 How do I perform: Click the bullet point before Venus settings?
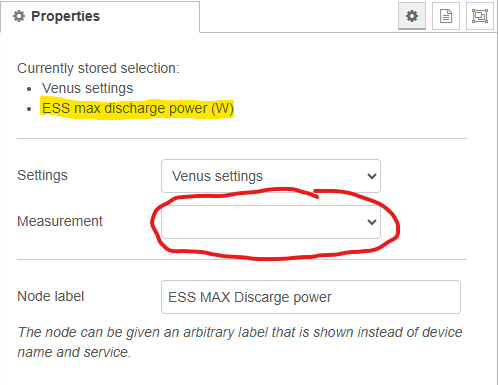coord(29,89)
